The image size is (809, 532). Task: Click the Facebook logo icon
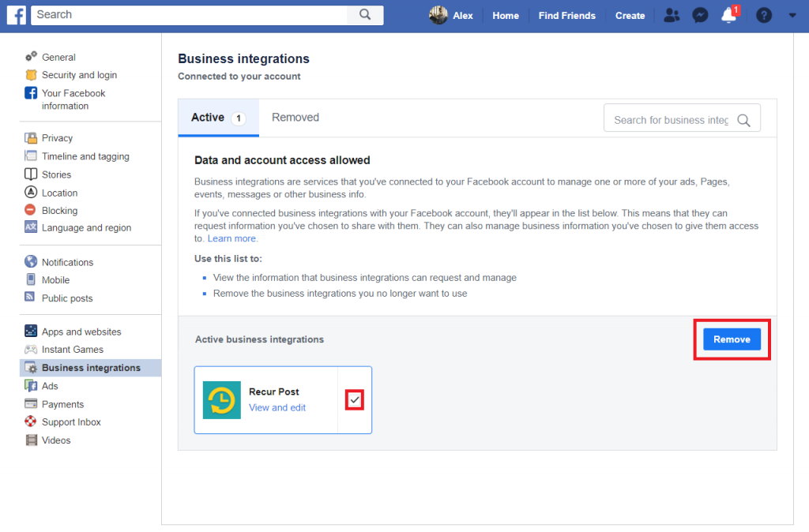(x=16, y=15)
